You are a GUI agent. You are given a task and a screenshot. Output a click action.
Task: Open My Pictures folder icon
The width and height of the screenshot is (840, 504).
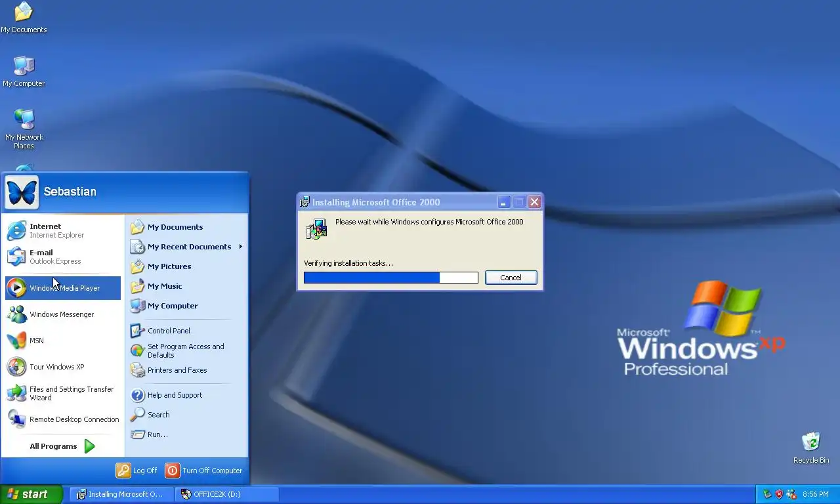coord(137,266)
